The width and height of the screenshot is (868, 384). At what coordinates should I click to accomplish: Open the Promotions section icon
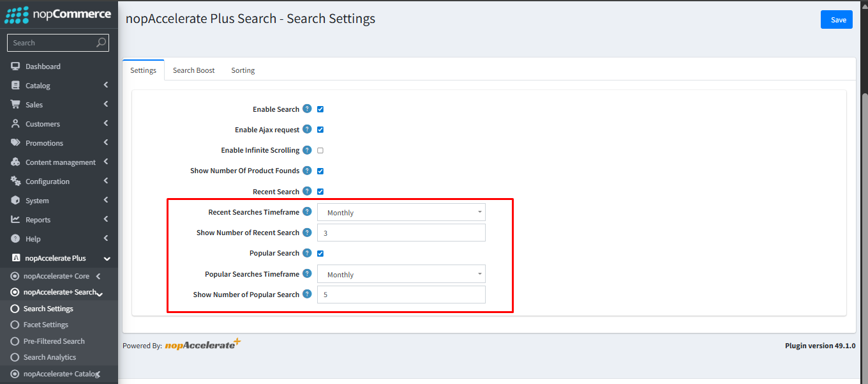point(16,142)
